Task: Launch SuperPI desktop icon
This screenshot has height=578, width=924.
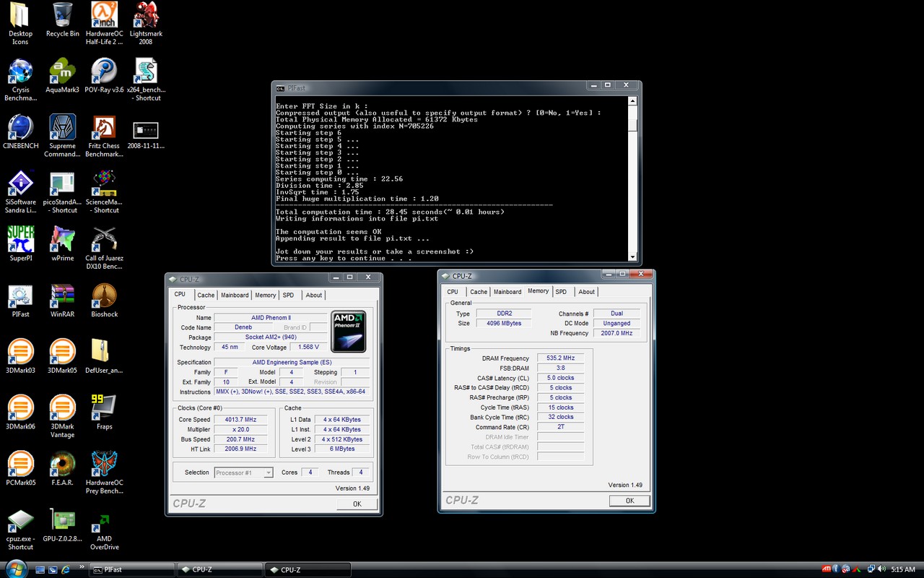Action: (20, 244)
